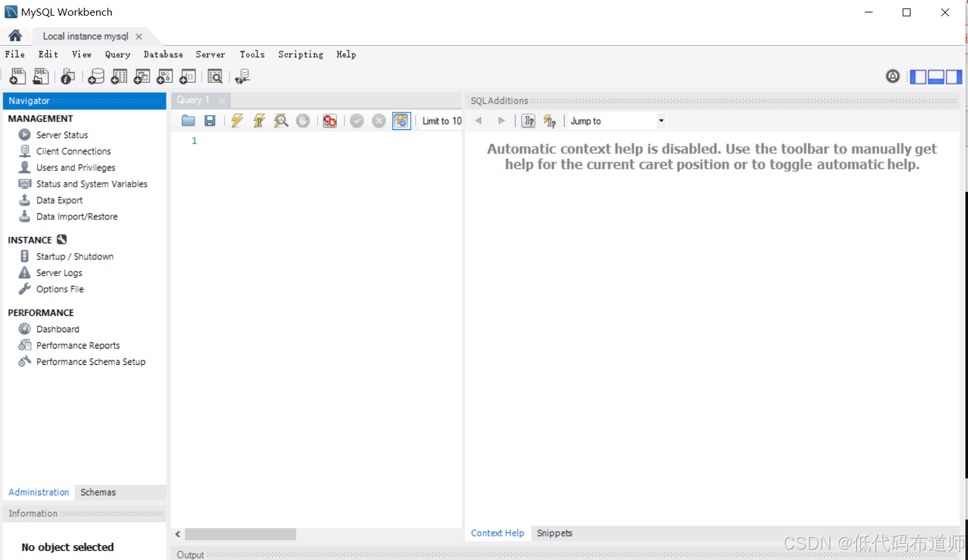Click the INSTANCE manage icon
This screenshot has width=968, height=560.
click(62, 240)
